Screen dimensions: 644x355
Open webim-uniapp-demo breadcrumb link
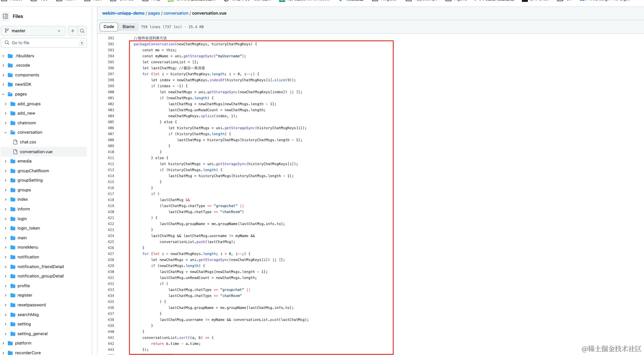click(123, 13)
